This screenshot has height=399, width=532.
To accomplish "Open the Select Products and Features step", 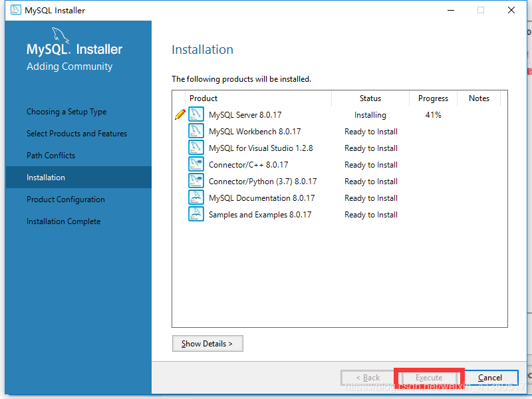I will (x=76, y=134).
